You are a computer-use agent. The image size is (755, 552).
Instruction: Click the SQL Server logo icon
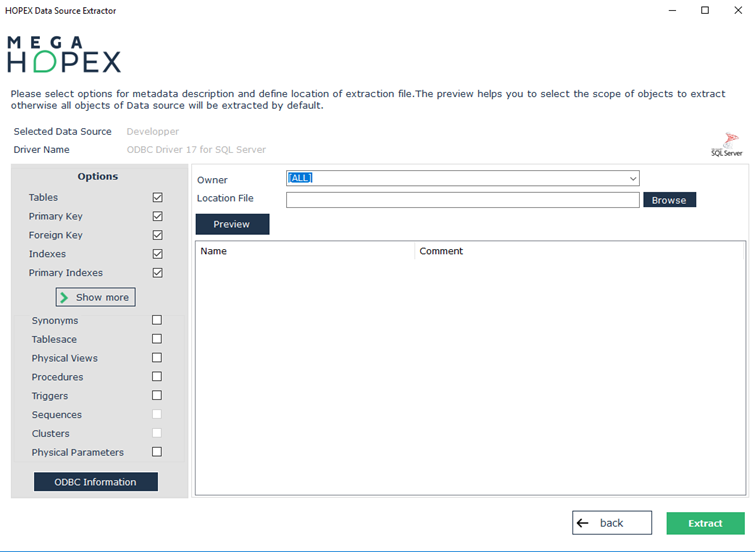point(731,144)
